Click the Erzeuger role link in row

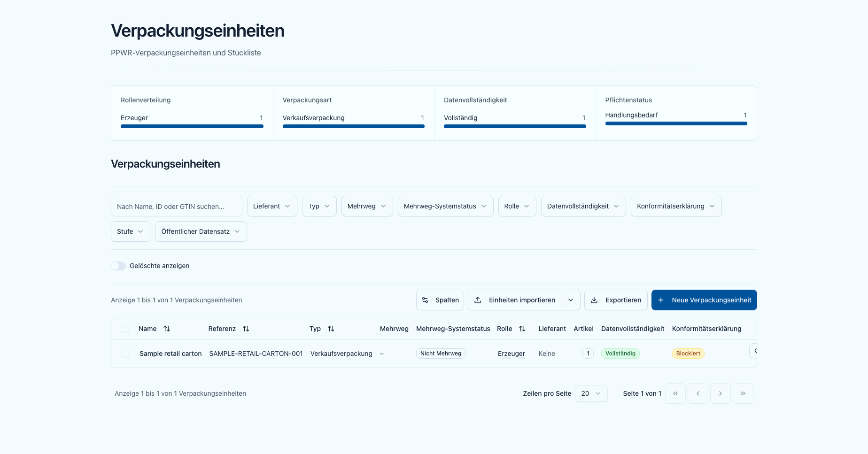point(512,354)
